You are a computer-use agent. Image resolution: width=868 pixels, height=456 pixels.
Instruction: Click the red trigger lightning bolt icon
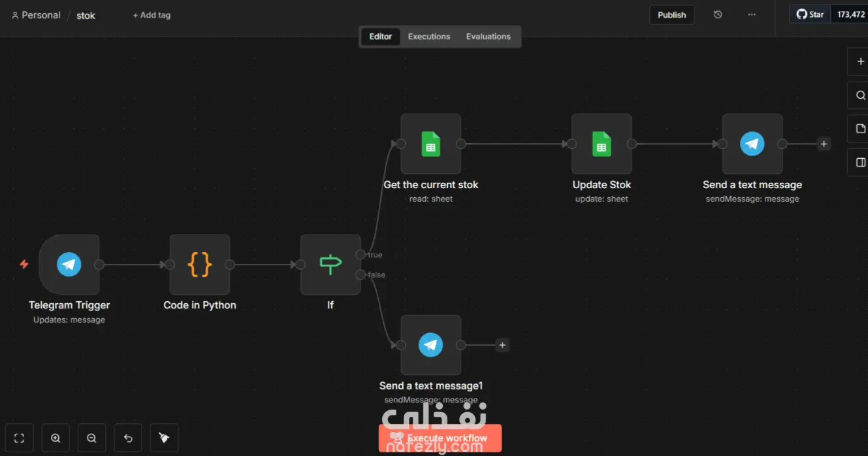pos(24,265)
